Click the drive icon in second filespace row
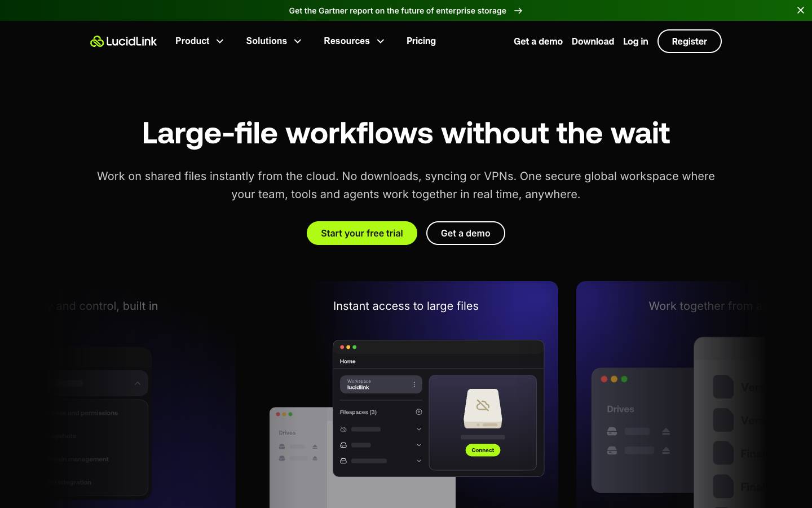Screen dimensions: 812x508 343,445
